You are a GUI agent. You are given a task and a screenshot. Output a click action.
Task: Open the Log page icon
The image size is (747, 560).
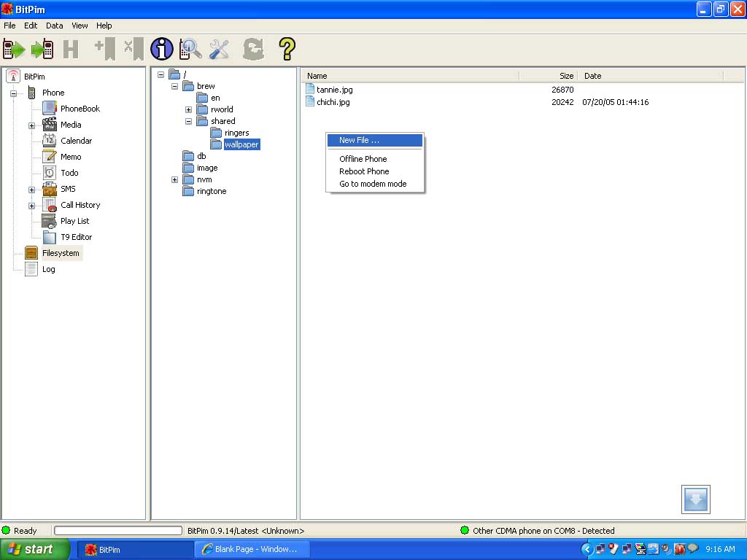tap(31, 269)
